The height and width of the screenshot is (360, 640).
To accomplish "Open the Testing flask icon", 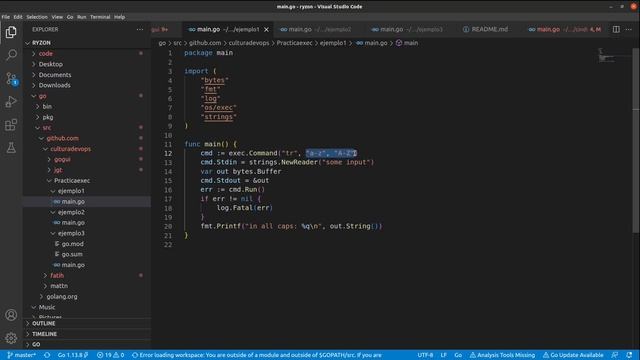I will tap(11, 147).
